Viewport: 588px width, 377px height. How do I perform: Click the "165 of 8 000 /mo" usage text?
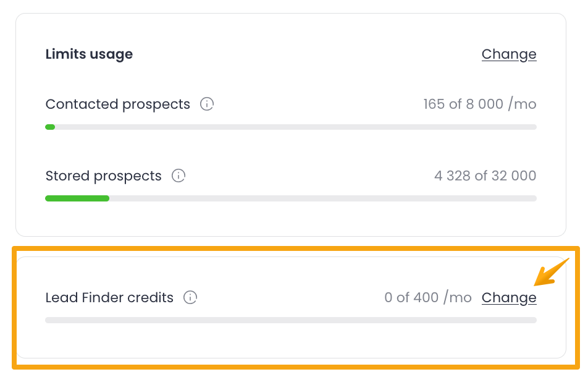click(479, 104)
